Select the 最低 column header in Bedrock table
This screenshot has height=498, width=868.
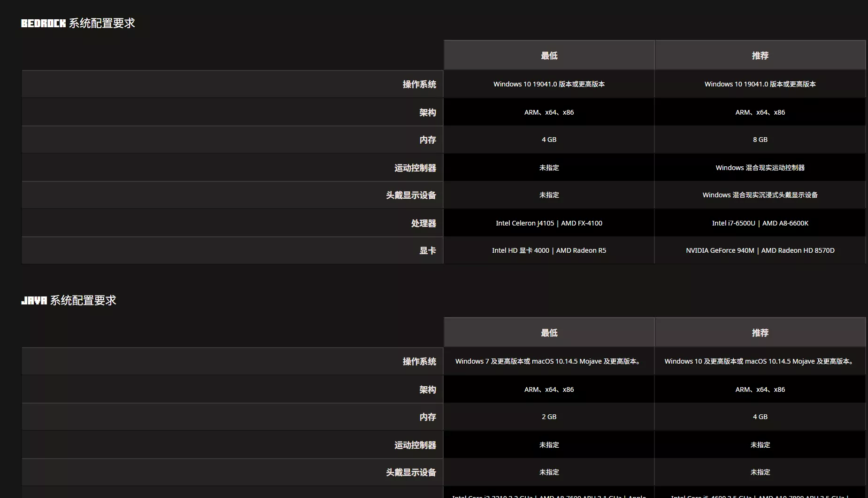[x=549, y=55]
